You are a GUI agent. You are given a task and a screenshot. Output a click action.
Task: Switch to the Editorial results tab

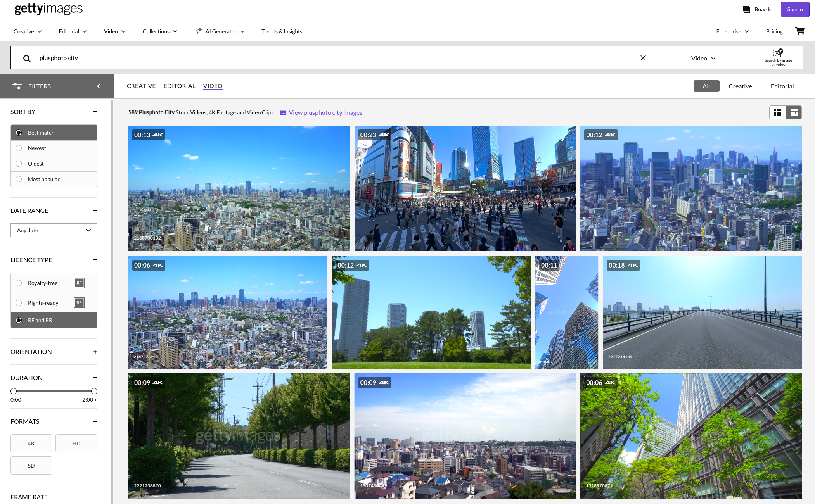pyautogui.click(x=179, y=86)
